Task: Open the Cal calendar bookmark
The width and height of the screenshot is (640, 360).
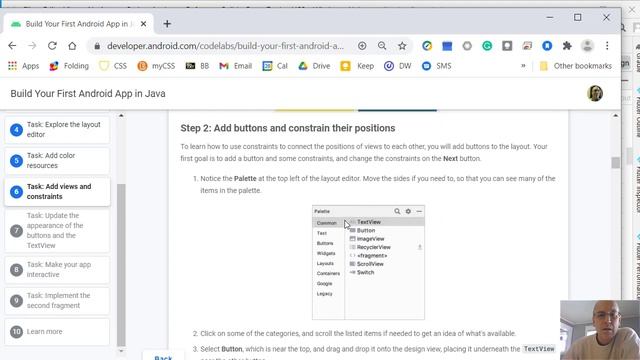Action: click(275, 66)
